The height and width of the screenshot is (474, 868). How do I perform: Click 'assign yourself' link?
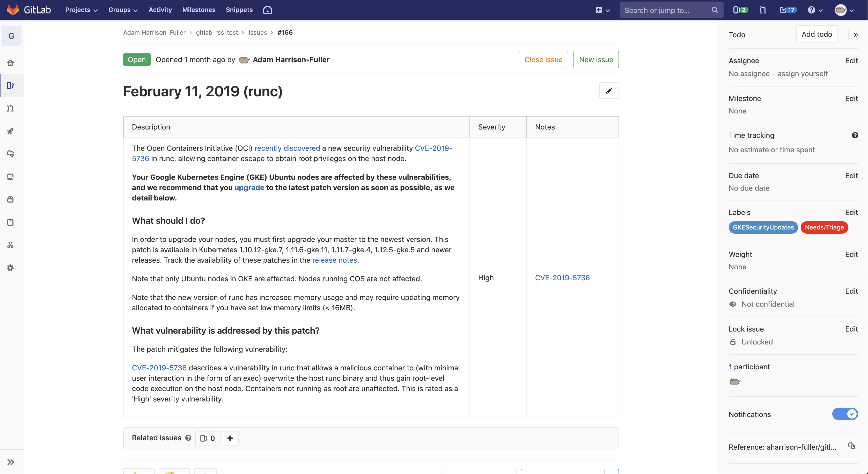point(802,74)
